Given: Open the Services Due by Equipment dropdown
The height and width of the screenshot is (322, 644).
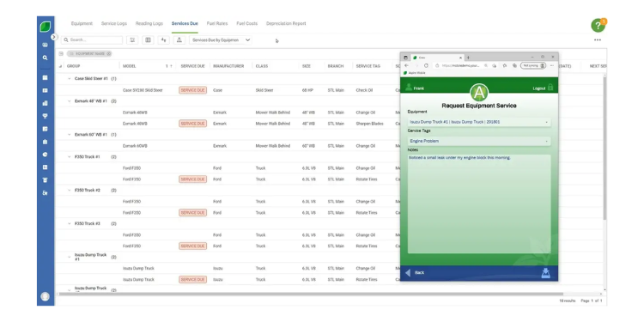Looking at the screenshot, I should [221, 39].
